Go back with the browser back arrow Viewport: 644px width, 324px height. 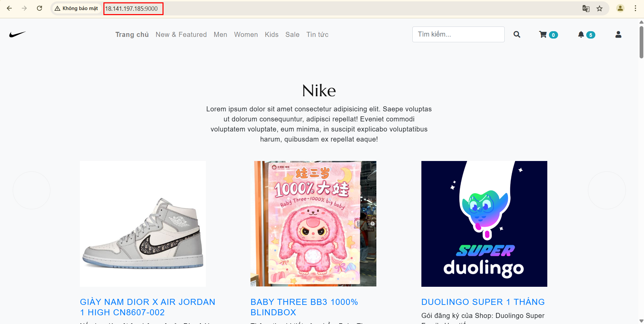[x=9, y=8]
